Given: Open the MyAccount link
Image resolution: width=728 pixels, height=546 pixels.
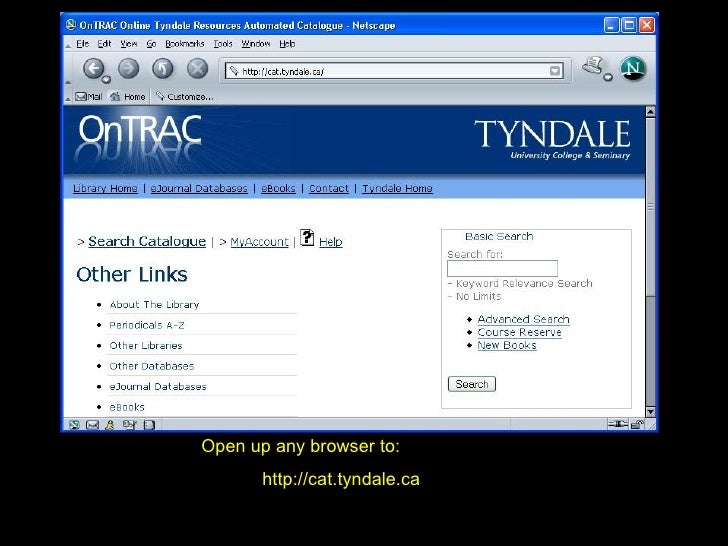Looking at the screenshot, I should tap(259, 242).
